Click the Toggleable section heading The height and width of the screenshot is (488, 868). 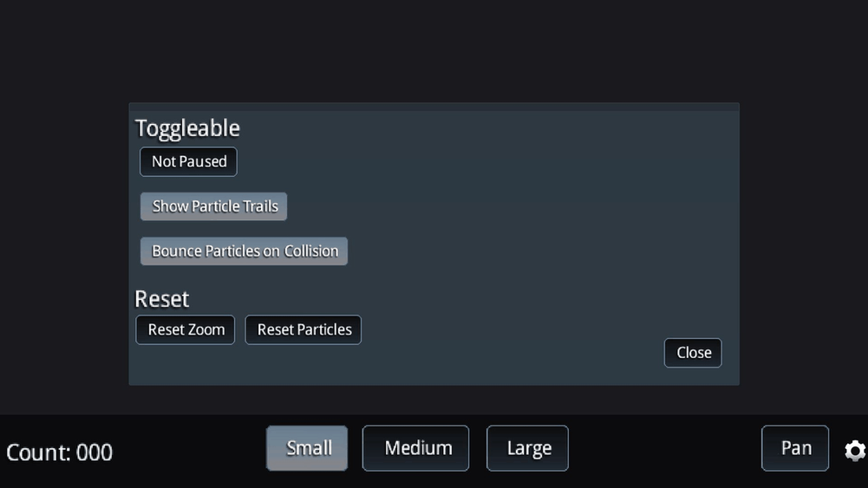tap(187, 128)
